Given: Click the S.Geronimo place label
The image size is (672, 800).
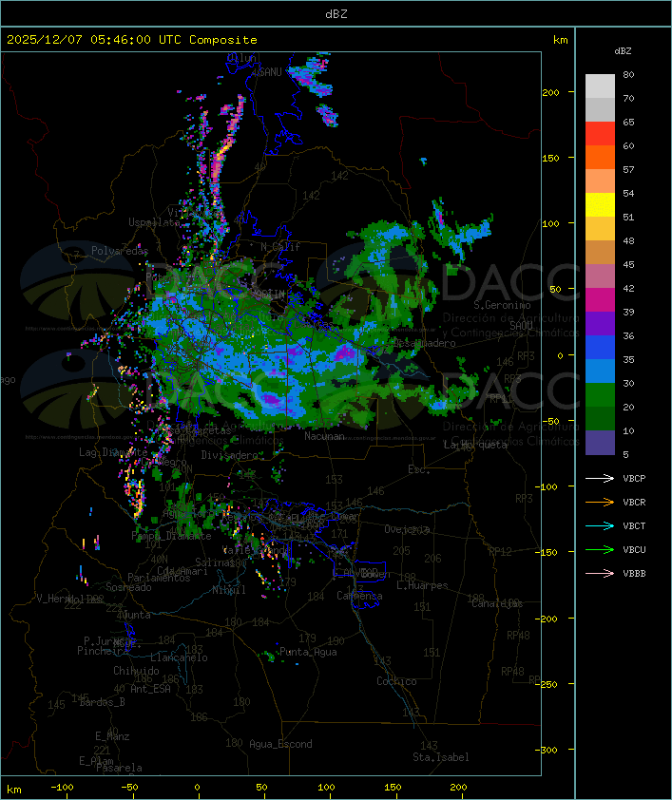Looking at the screenshot, I should [x=502, y=305].
